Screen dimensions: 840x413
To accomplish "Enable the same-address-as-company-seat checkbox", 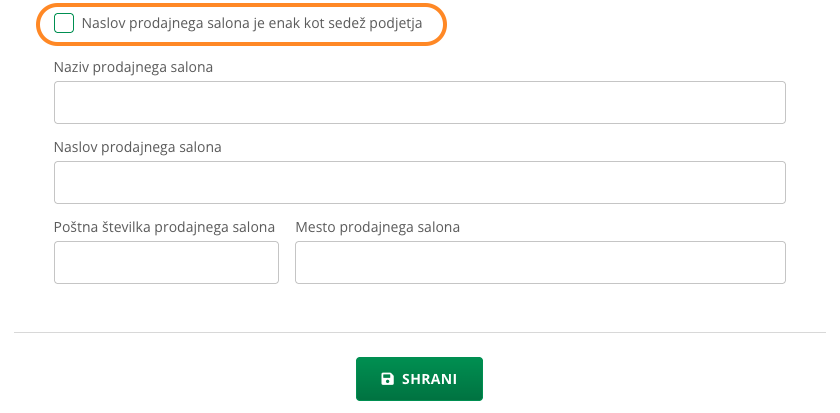I will click(x=64, y=23).
